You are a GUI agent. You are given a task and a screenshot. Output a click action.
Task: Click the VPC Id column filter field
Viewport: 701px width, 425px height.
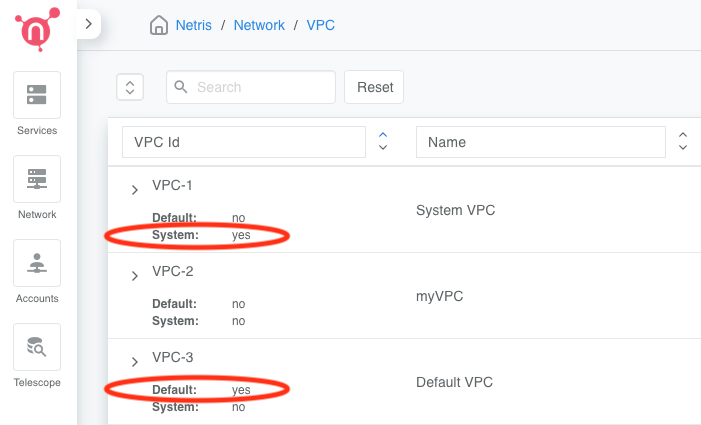(x=244, y=142)
